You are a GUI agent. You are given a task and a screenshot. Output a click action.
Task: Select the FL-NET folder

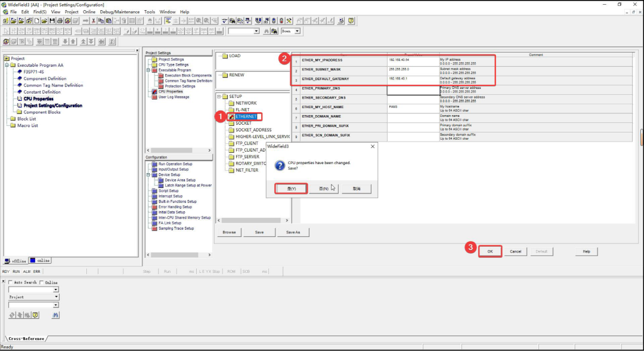click(242, 110)
